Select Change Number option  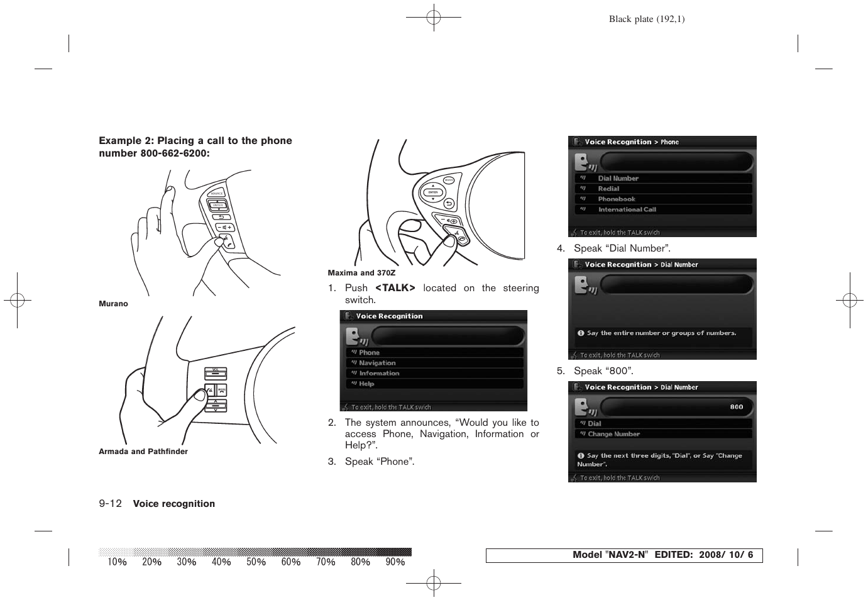(x=663, y=434)
